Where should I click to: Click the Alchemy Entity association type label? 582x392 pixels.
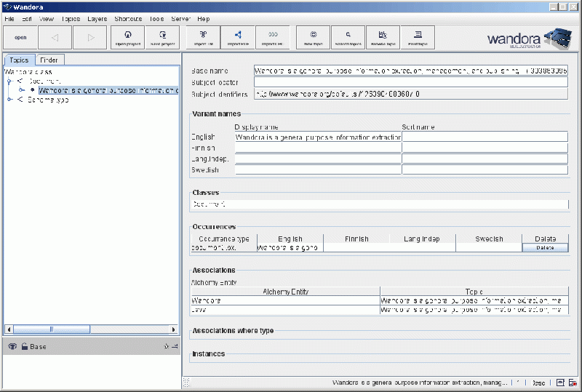[214, 282]
